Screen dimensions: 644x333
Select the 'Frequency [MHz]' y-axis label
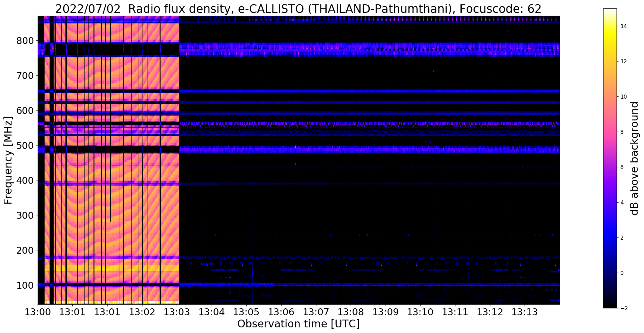[x=8, y=160]
